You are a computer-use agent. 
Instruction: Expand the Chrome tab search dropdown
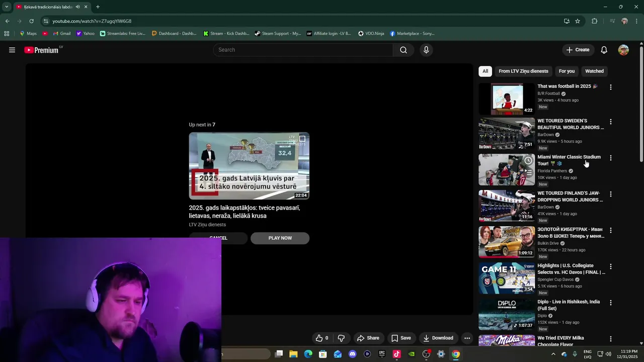point(7,7)
